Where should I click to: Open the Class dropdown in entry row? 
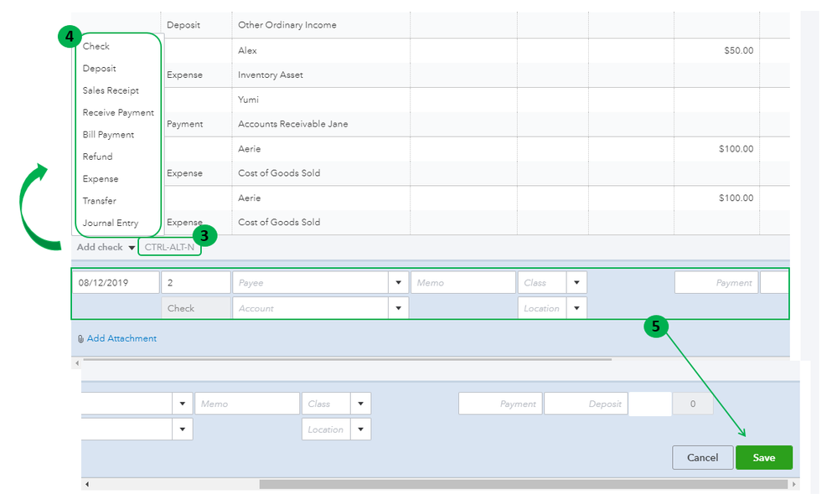click(576, 283)
